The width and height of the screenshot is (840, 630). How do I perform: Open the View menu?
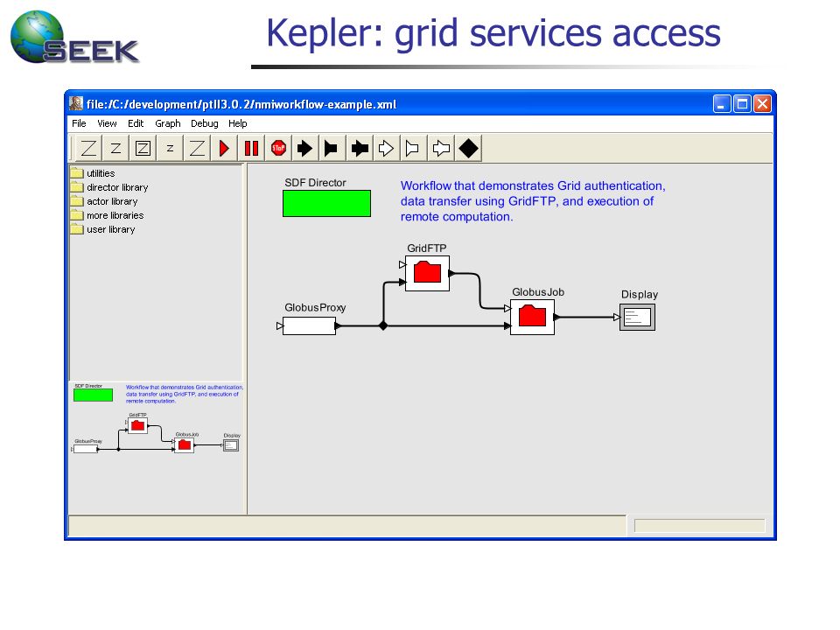click(107, 123)
